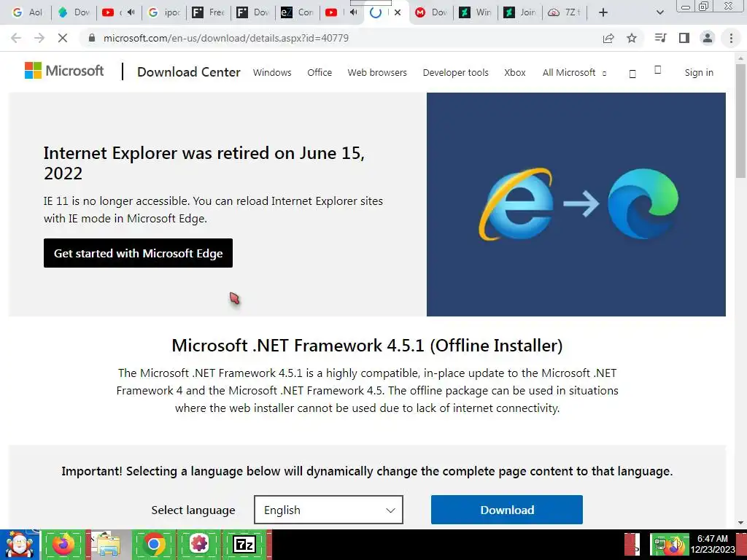
Task: Click Get started with Microsoft Edge
Action: click(x=138, y=253)
